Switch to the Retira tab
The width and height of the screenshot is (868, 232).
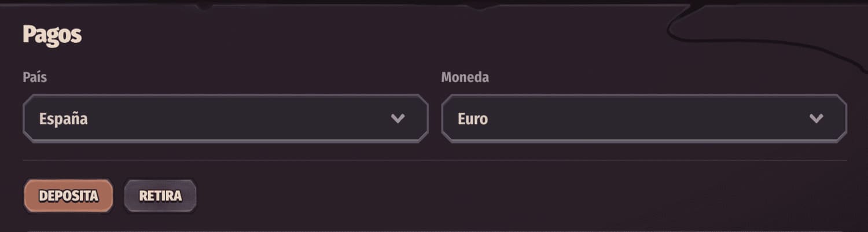(x=160, y=196)
